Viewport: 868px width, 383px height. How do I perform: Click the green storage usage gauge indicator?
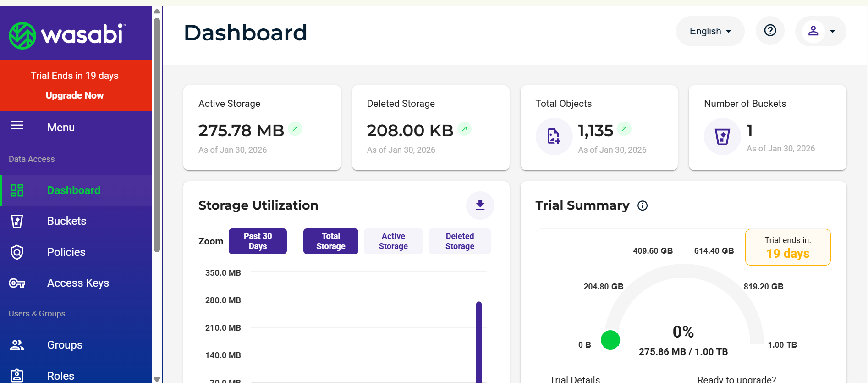click(x=610, y=340)
